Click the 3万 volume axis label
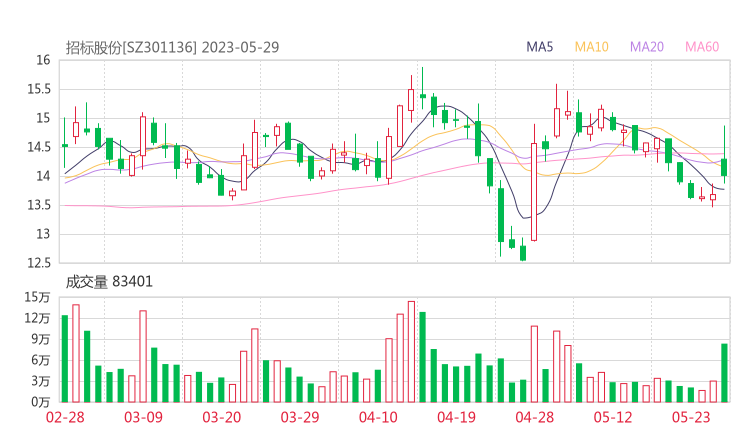This screenshot has width=740, height=440. click(x=41, y=381)
